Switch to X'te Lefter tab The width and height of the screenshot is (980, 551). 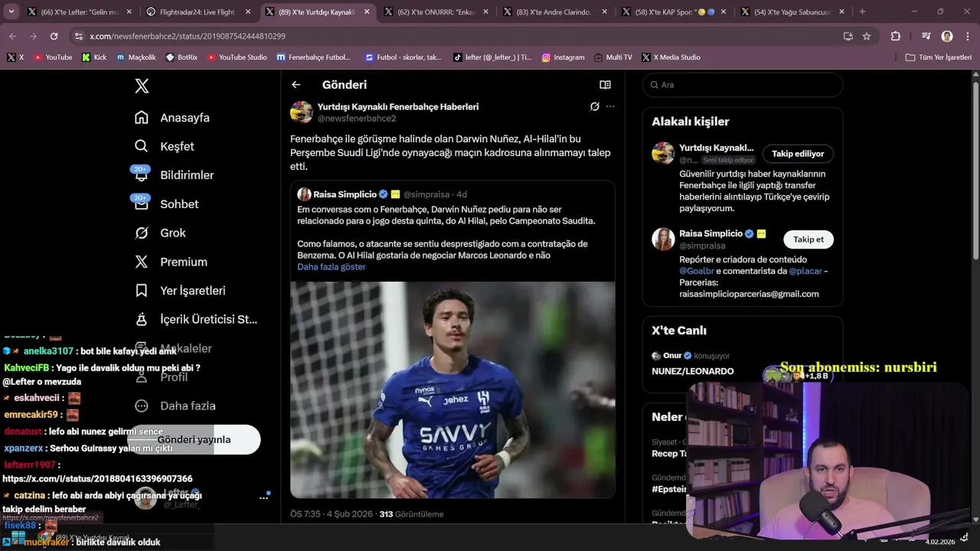(80, 12)
